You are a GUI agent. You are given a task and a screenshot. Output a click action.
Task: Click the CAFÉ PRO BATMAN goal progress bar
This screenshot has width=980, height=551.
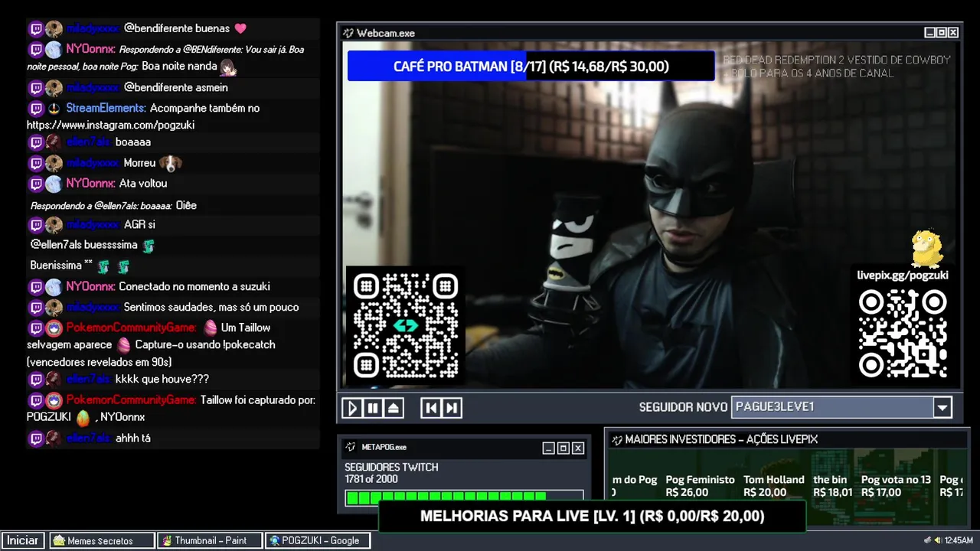531,66
